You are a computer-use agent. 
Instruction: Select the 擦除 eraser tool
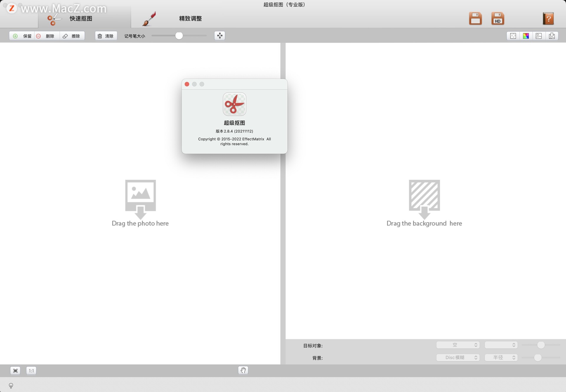pyautogui.click(x=72, y=36)
